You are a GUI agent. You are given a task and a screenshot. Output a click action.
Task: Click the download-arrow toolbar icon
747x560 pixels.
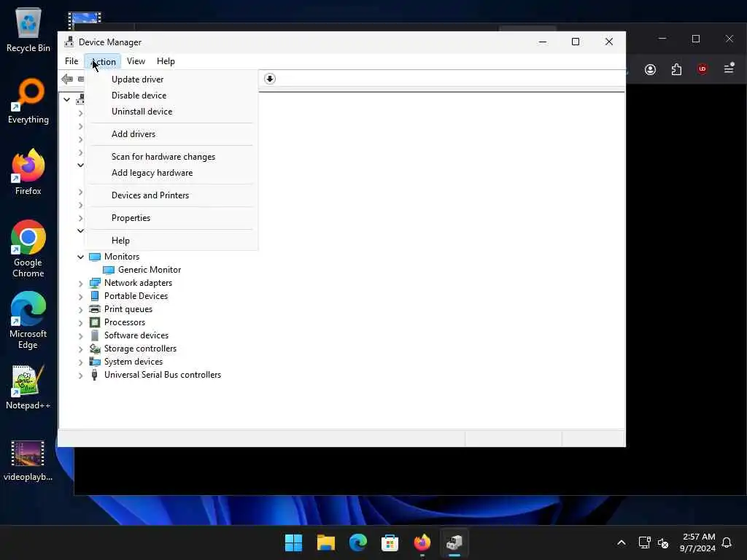[270, 79]
